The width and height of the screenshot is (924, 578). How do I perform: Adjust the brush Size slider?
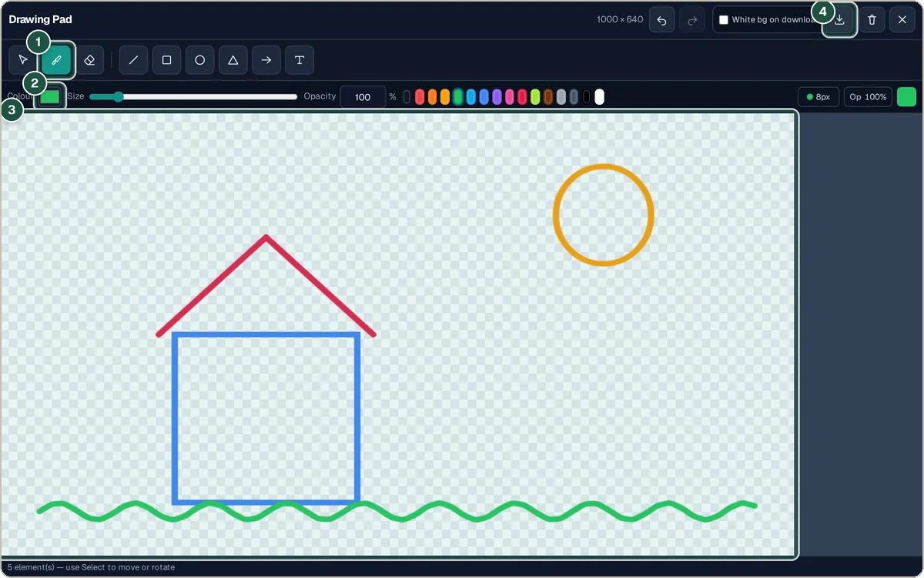pyautogui.click(x=193, y=96)
